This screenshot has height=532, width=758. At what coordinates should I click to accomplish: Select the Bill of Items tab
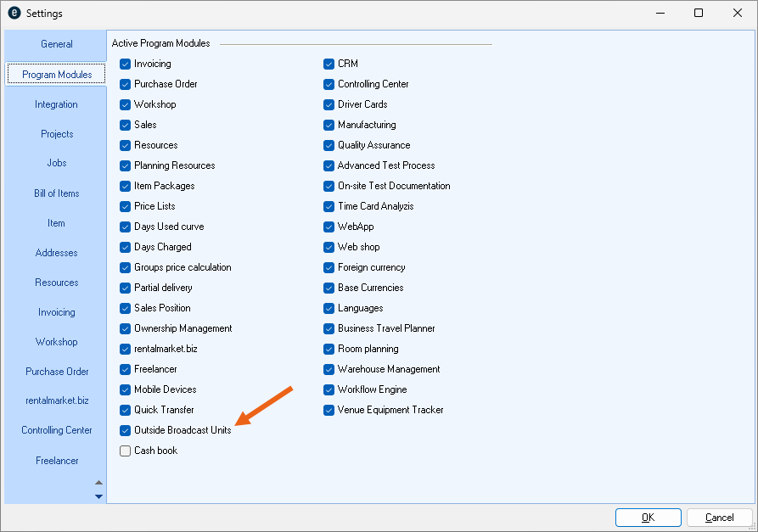56,193
